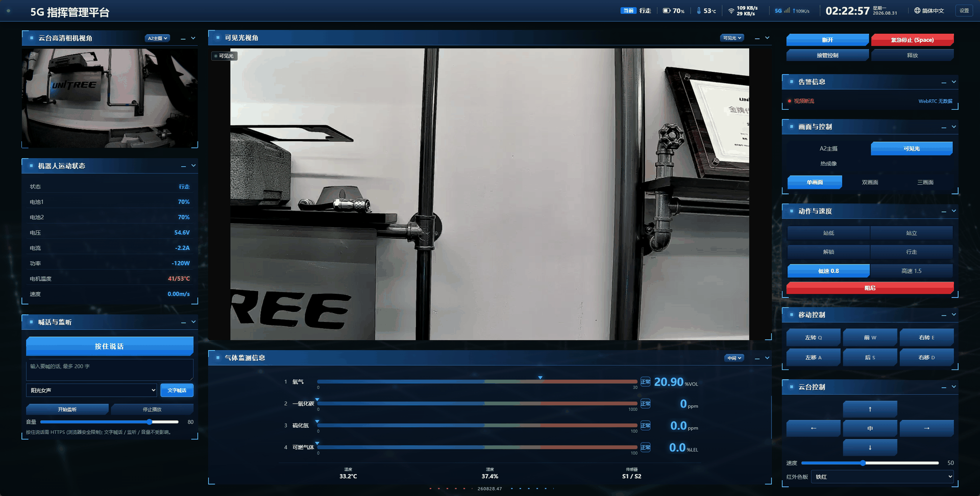This screenshot has width=980, height=496.
Task: Adjust the gimbal 速度 slider
Action: coord(870,463)
